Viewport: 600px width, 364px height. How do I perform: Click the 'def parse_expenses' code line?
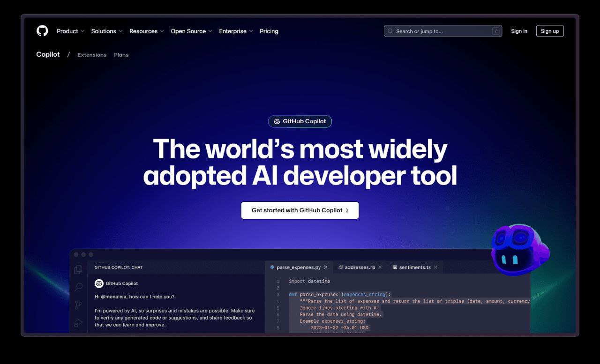coord(340,295)
